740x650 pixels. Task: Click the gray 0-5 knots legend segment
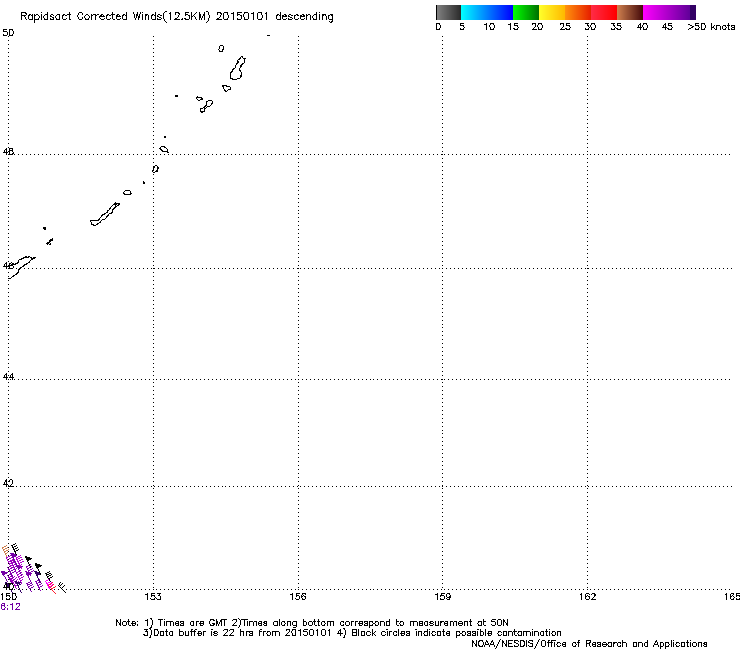coord(448,12)
